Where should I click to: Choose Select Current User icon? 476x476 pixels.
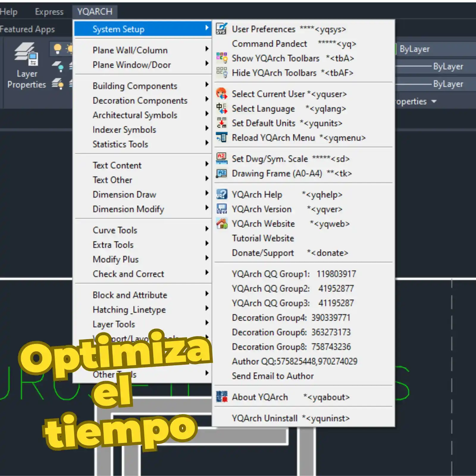(x=221, y=94)
